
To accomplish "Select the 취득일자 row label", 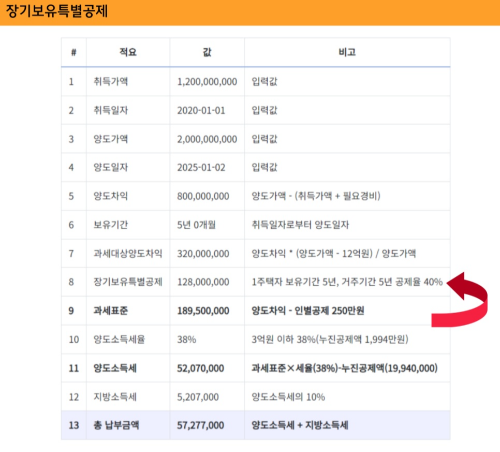I will (x=111, y=110).
